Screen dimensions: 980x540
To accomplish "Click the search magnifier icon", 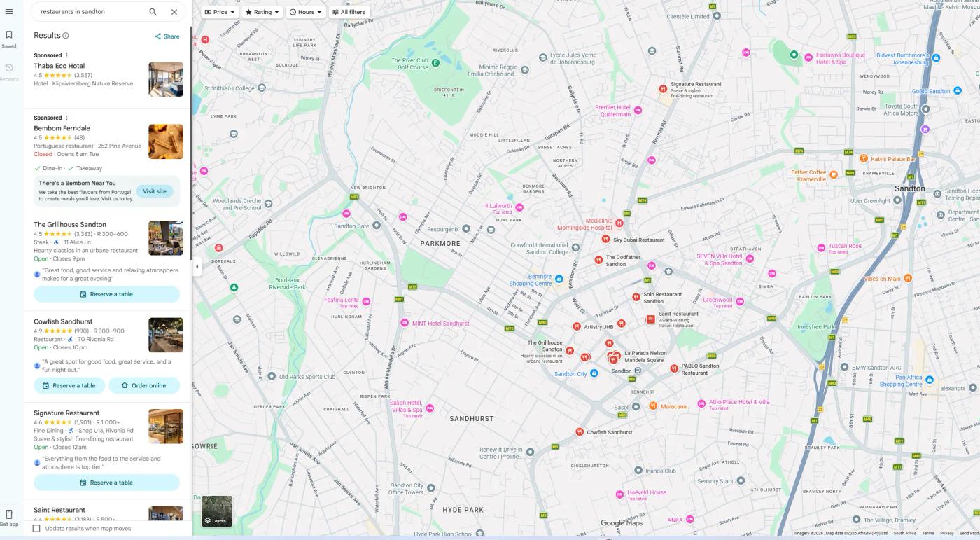I will 153,12.
